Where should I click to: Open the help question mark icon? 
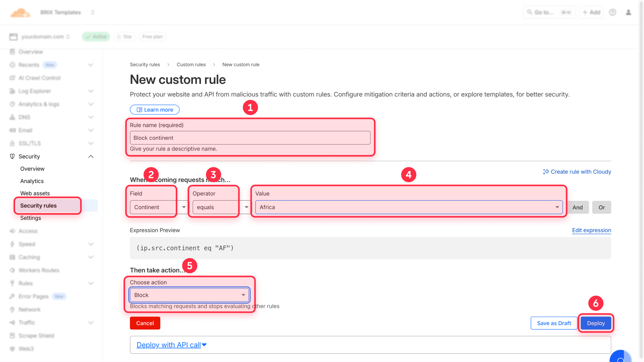pyautogui.click(x=612, y=12)
